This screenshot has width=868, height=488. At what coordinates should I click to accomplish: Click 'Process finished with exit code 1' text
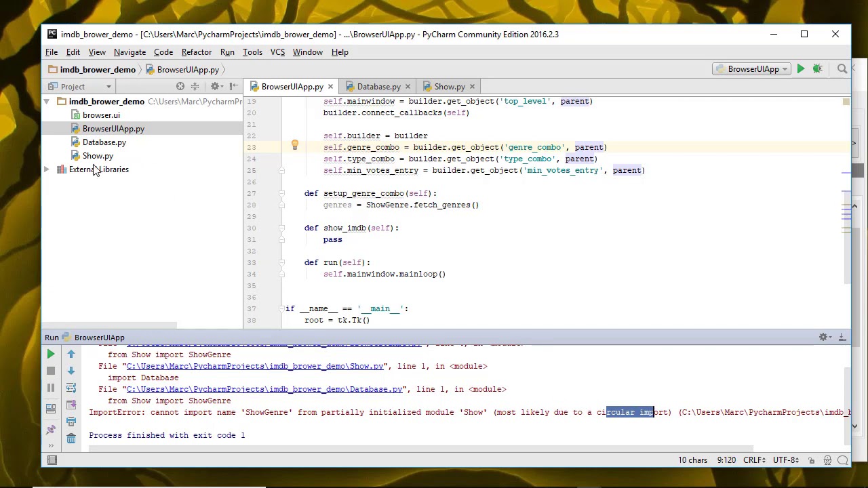[x=167, y=435]
